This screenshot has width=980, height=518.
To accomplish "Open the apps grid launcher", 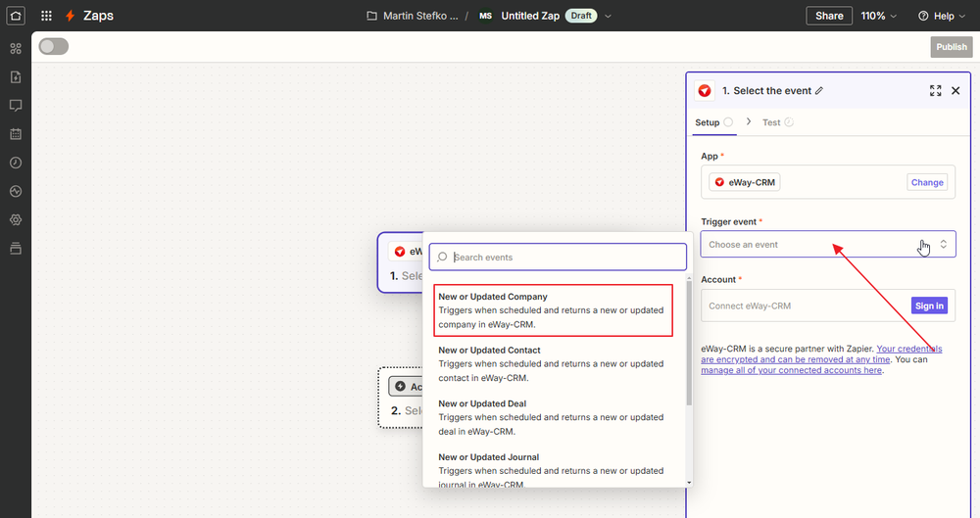I will click(46, 16).
